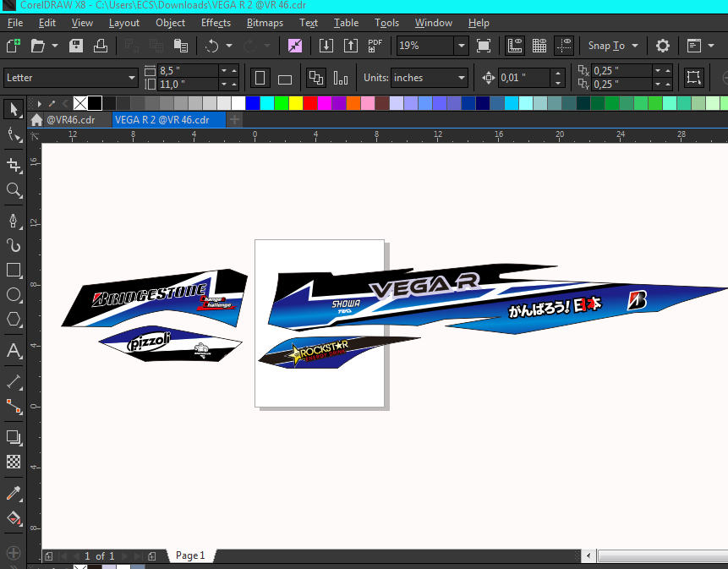Select the Rectangle tool

tap(13, 270)
